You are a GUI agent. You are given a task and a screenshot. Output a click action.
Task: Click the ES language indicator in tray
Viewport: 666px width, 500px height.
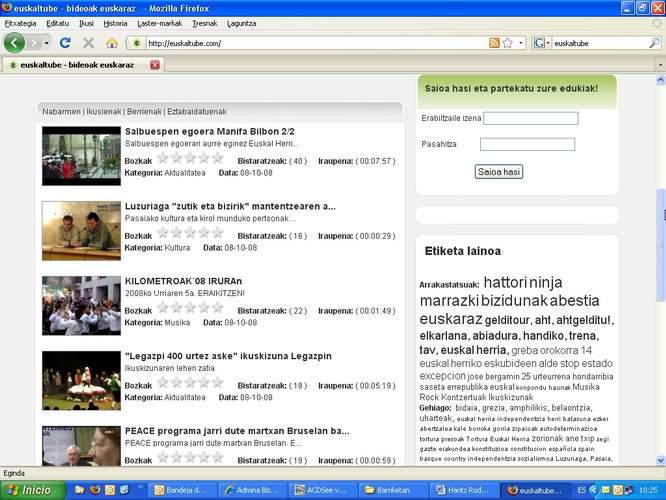click(582, 490)
